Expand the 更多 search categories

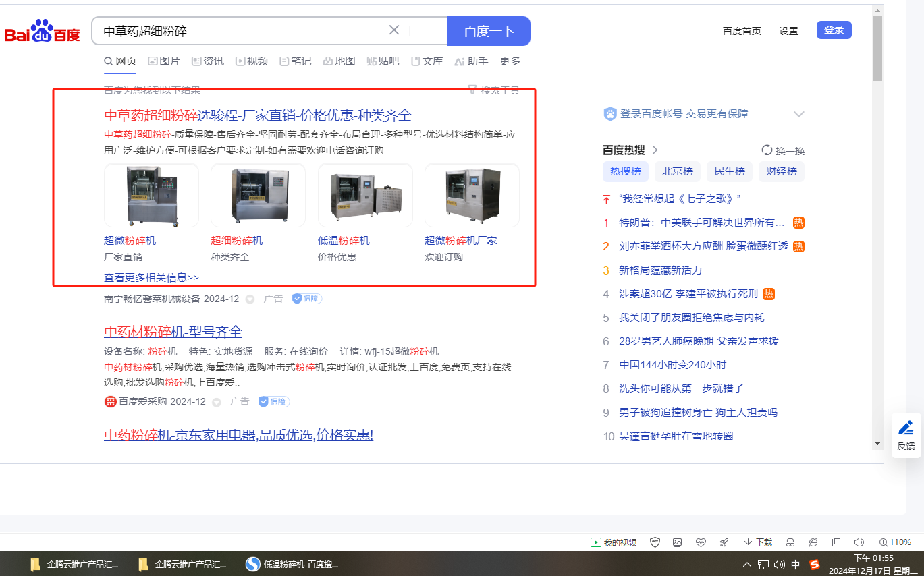click(510, 61)
